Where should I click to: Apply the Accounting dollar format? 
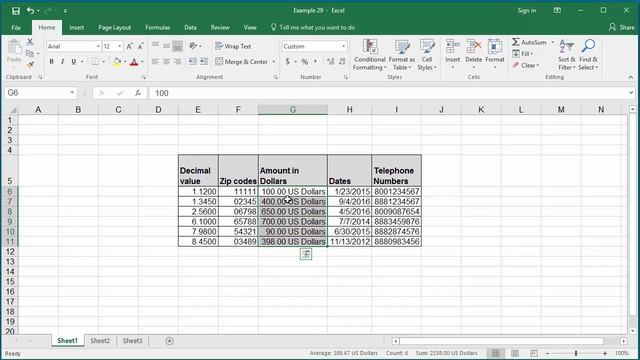288,62
